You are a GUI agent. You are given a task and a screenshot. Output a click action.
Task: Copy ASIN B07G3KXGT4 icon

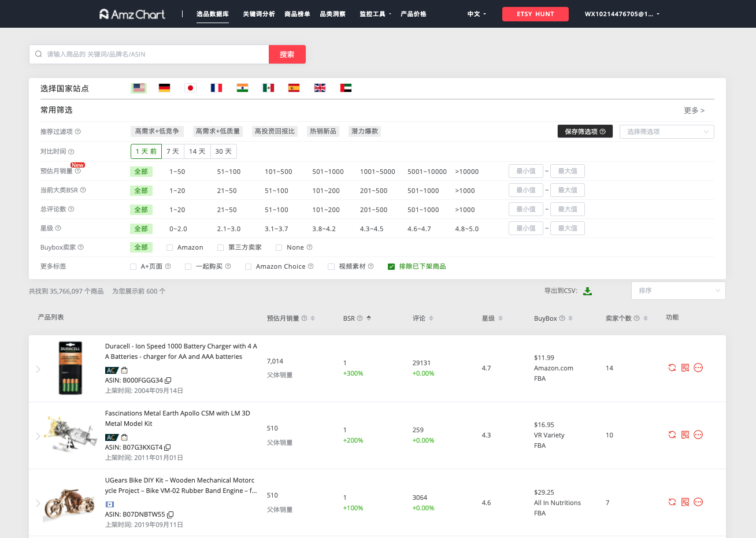click(168, 448)
